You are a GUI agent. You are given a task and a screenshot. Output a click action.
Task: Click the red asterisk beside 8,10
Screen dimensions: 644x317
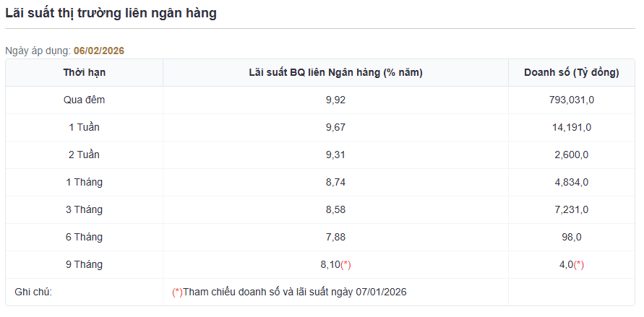(x=345, y=265)
